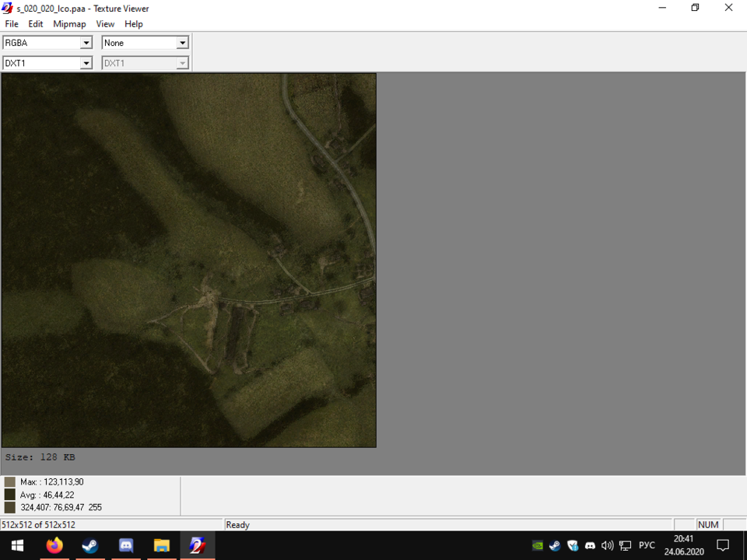Image resolution: width=747 pixels, height=560 pixels.
Task: Click the Avg color swatch
Action: (9, 495)
